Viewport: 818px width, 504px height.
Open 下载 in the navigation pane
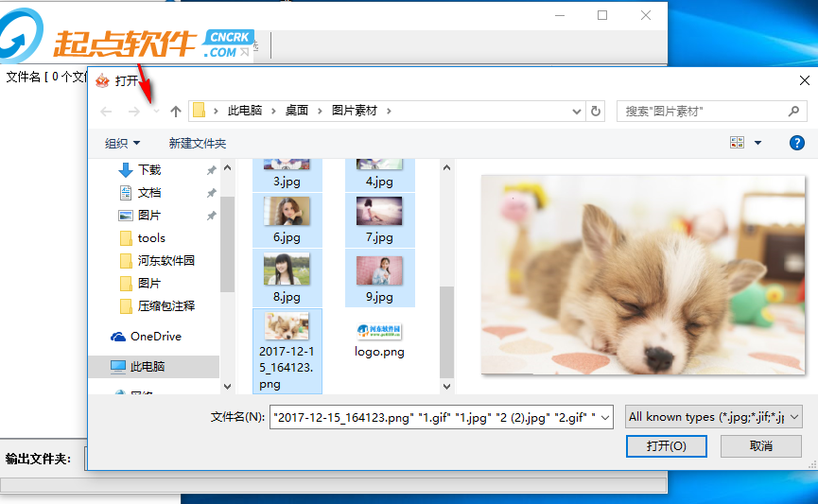149,169
